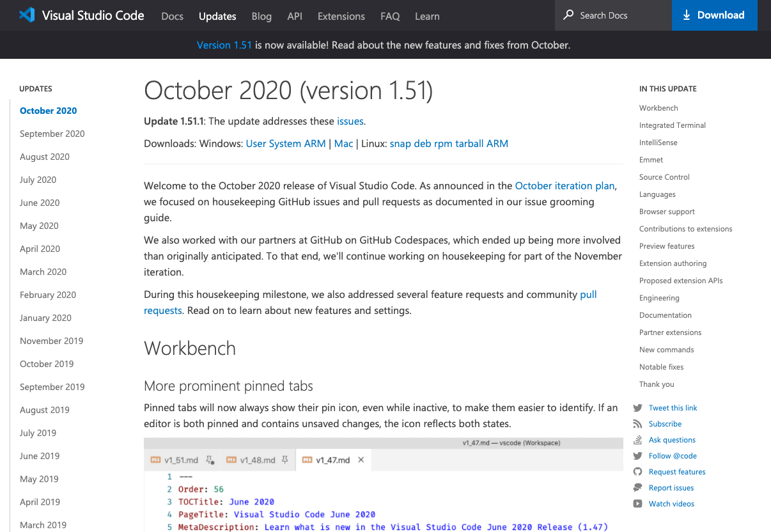
Task: Open the Docs page from the top navigation
Action: [x=172, y=16]
